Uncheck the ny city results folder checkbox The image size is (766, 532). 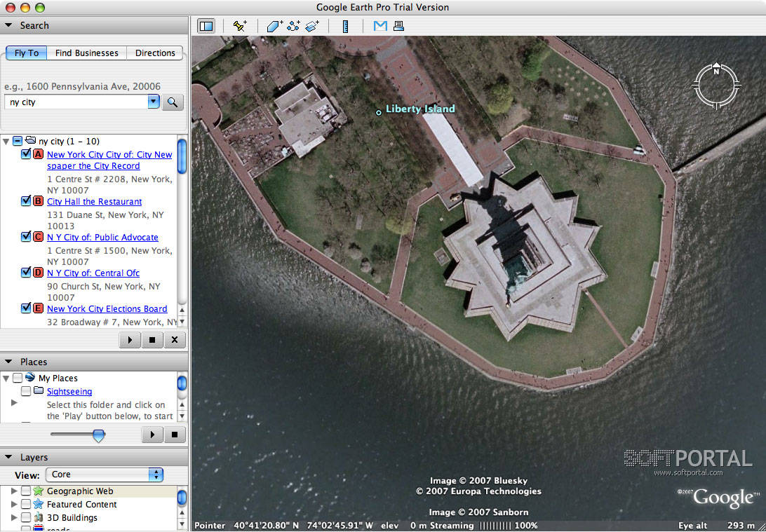[18, 141]
